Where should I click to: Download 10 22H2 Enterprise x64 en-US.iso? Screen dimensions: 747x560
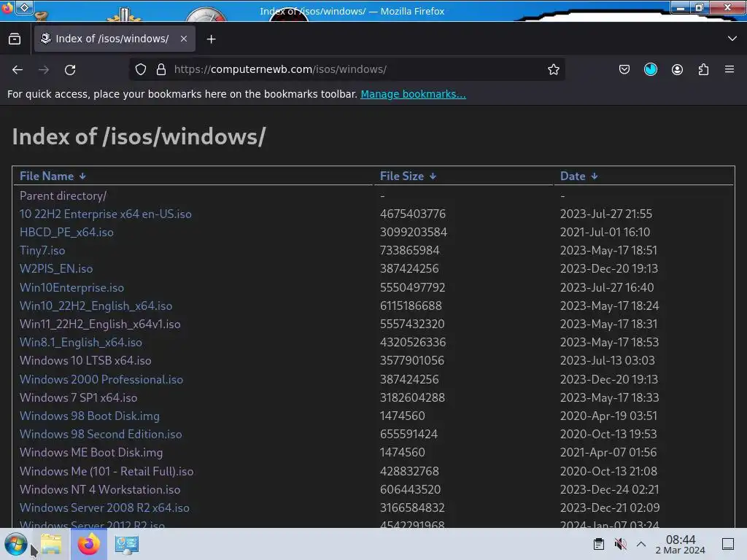tap(105, 214)
